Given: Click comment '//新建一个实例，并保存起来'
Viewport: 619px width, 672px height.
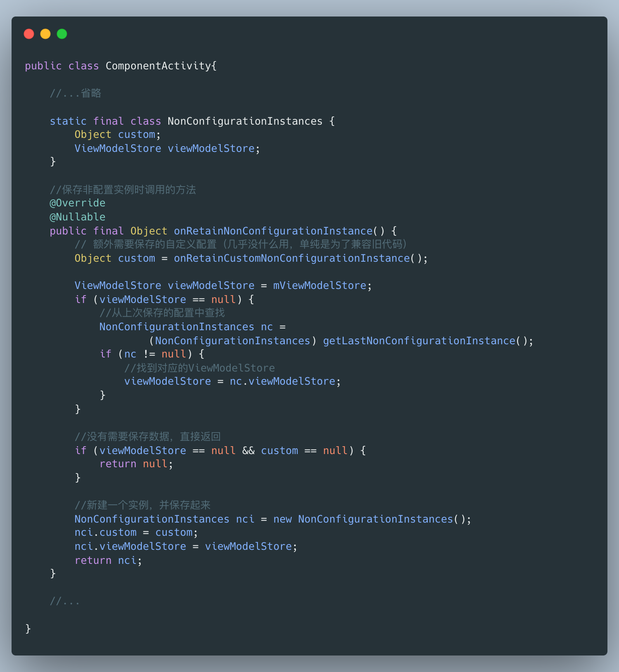Looking at the screenshot, I should [143, 505].
